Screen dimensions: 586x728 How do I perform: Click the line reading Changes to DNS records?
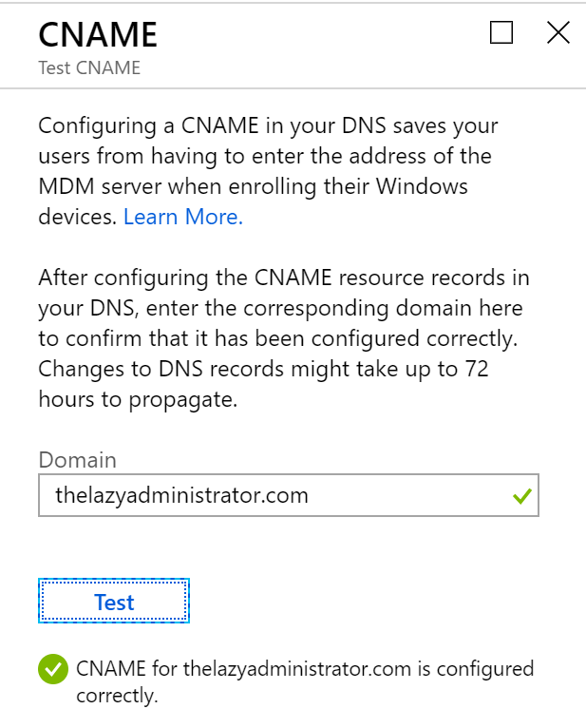(x=263, y=369)
